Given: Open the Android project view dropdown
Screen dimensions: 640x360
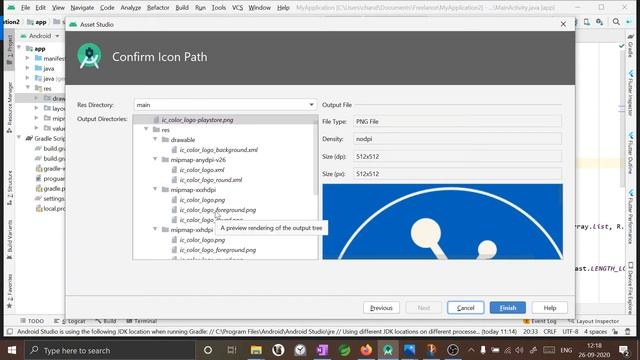Looking at the screenshot, I should 40,36.
